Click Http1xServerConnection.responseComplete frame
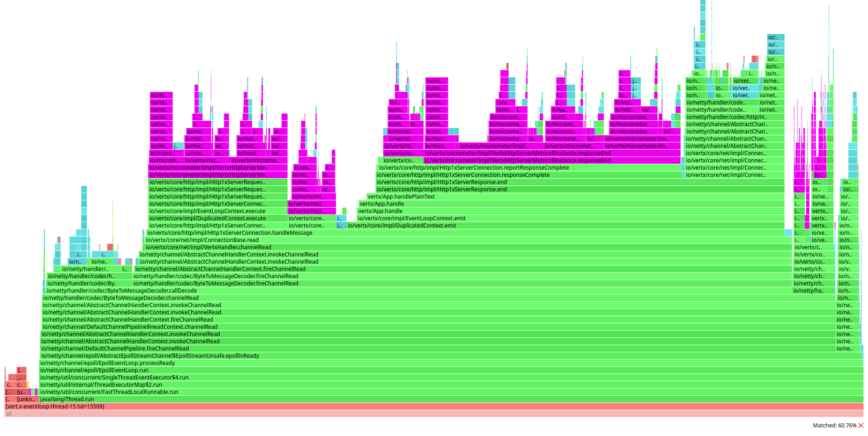 coord(528,175)
